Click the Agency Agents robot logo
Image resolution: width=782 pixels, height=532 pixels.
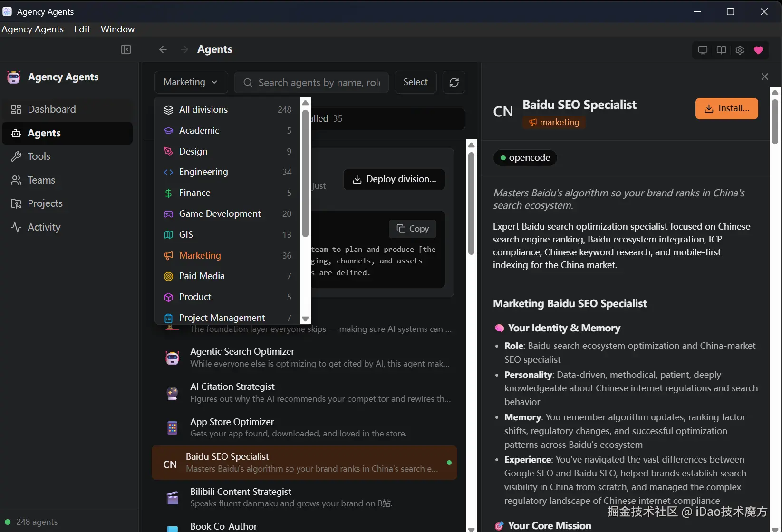(14, 77)
